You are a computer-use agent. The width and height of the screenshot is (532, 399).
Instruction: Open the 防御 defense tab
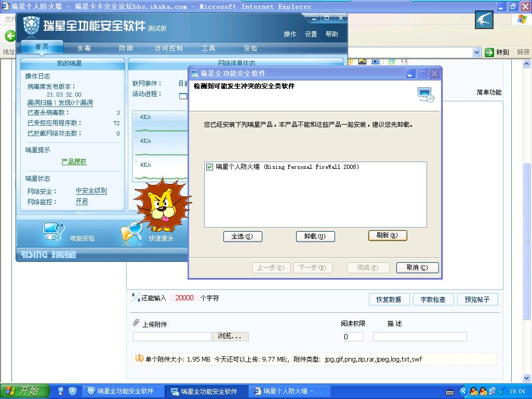tap(126, 48)
